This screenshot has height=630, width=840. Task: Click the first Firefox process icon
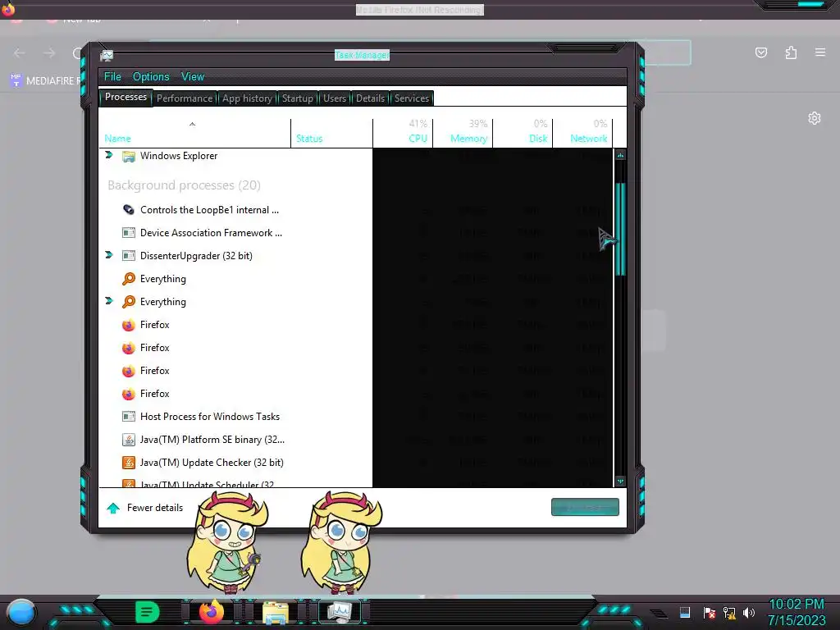(x=129, y=325)
